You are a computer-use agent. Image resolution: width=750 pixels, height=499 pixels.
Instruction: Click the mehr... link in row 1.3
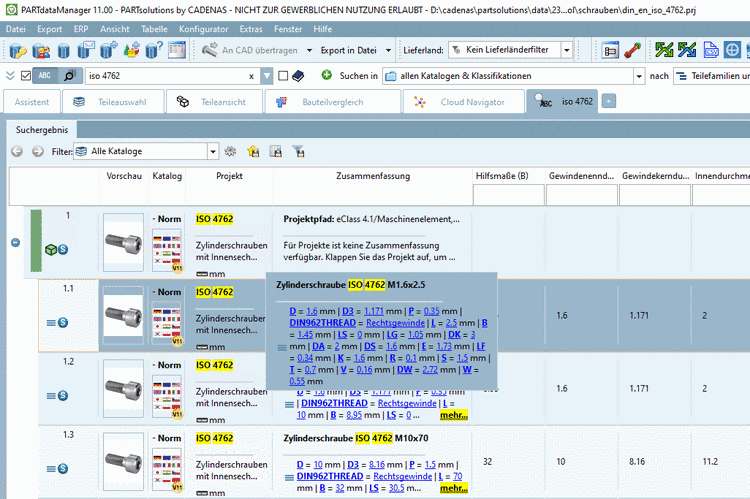[453, 488]
